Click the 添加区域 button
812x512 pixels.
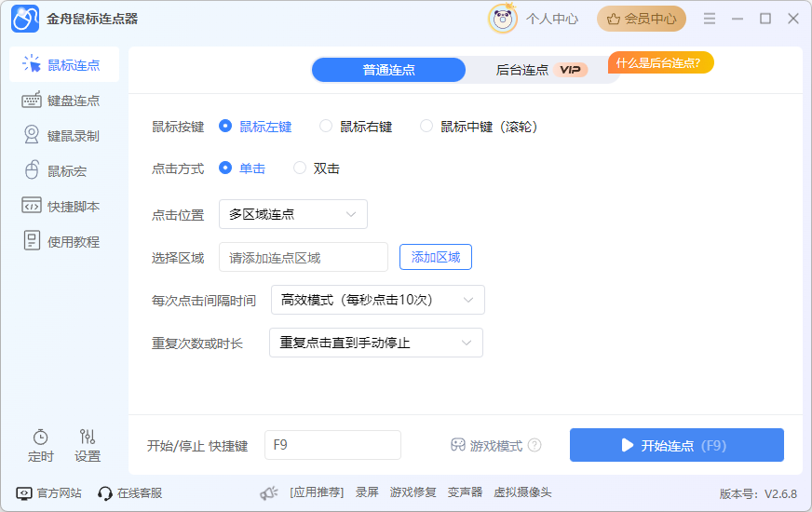pos(436,257)
